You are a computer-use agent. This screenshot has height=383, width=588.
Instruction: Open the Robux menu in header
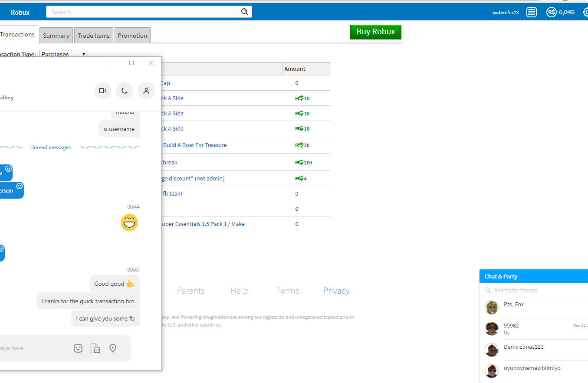coord(20,12)
